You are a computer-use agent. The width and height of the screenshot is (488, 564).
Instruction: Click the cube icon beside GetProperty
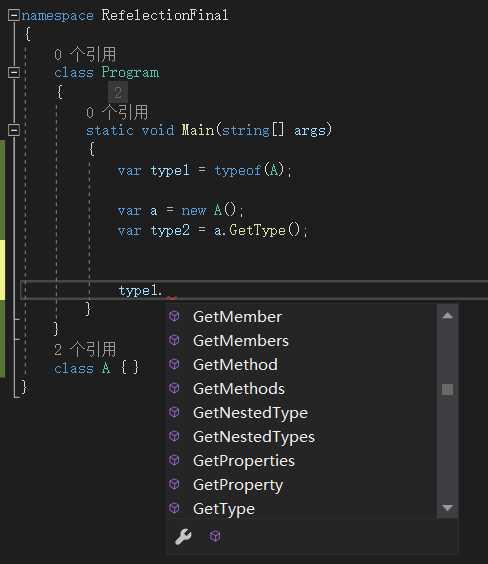(174, 484)
